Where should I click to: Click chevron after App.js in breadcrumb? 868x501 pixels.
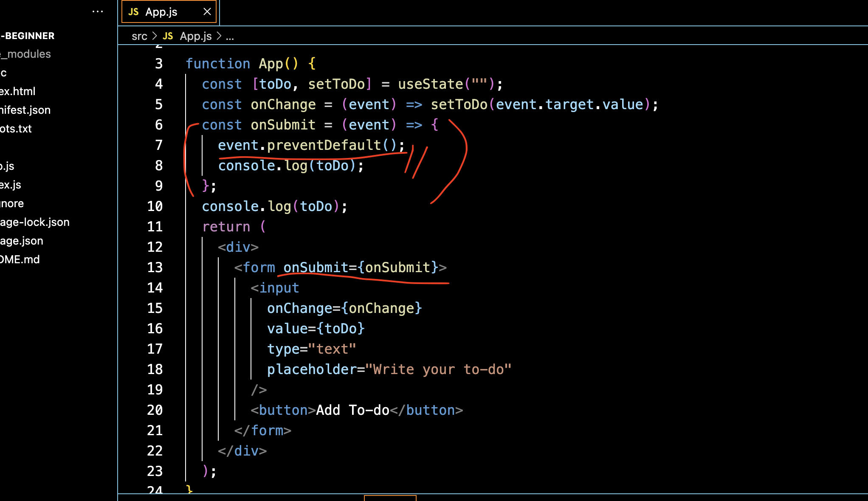(219, 36)
